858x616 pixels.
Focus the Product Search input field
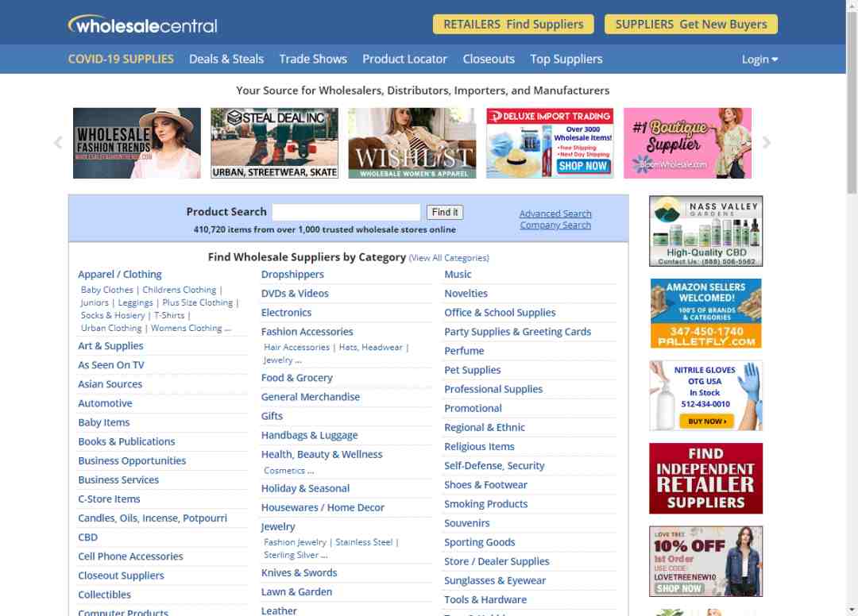pos(346,212)
